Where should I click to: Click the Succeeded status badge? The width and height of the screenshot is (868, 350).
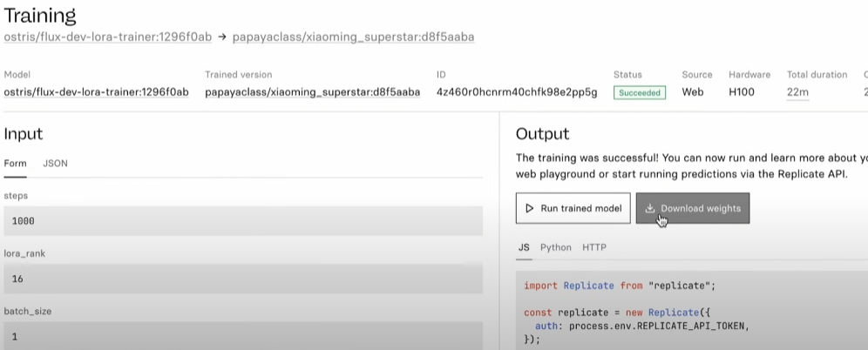[639, 92]
